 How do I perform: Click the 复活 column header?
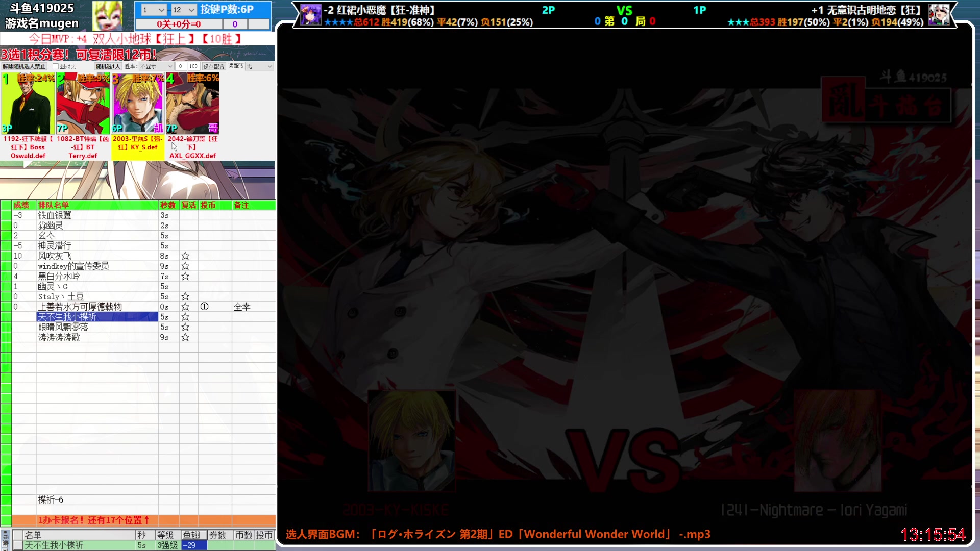pos(189,205)
